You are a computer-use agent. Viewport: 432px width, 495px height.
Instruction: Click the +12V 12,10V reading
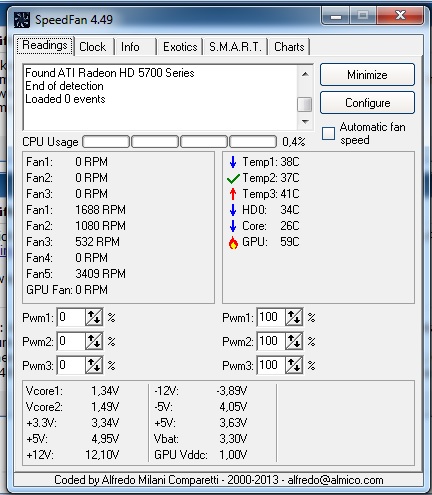point(72,455)
